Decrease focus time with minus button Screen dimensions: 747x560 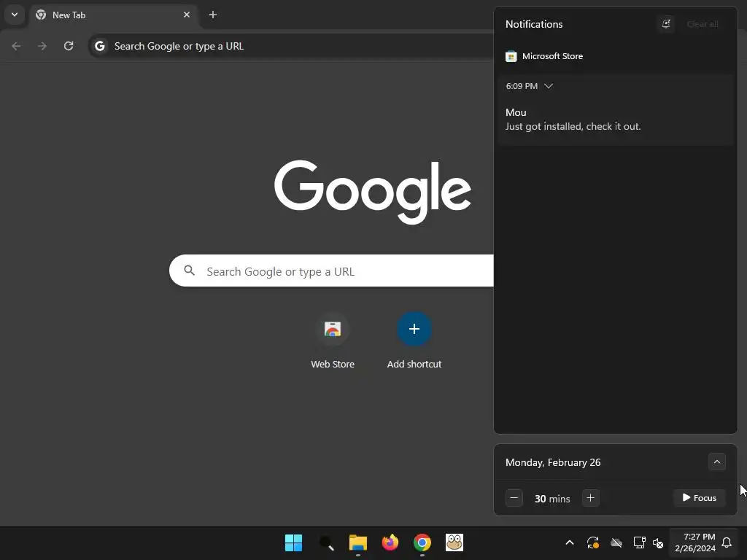pos(514,498)
